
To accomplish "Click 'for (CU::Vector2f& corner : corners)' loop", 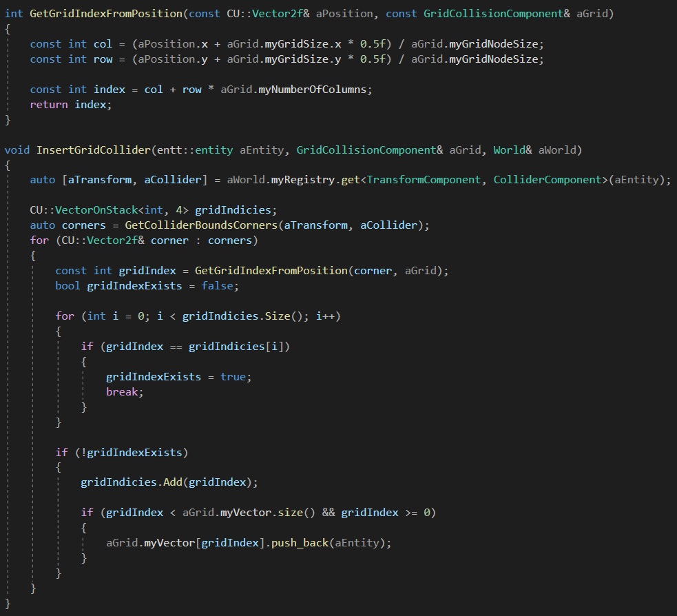I will tap(144, 240).
